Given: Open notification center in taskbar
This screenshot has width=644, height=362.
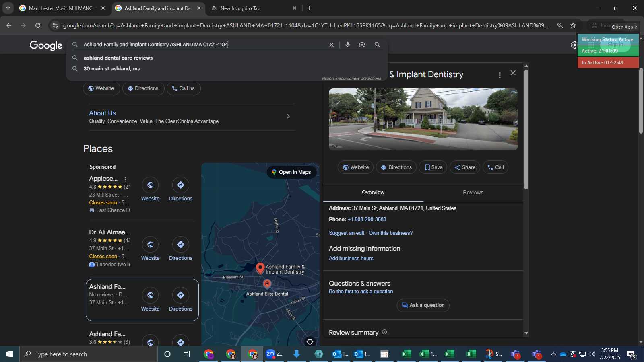Looking at the screenshot, I should pyautogui.click(x=632, y=354).
